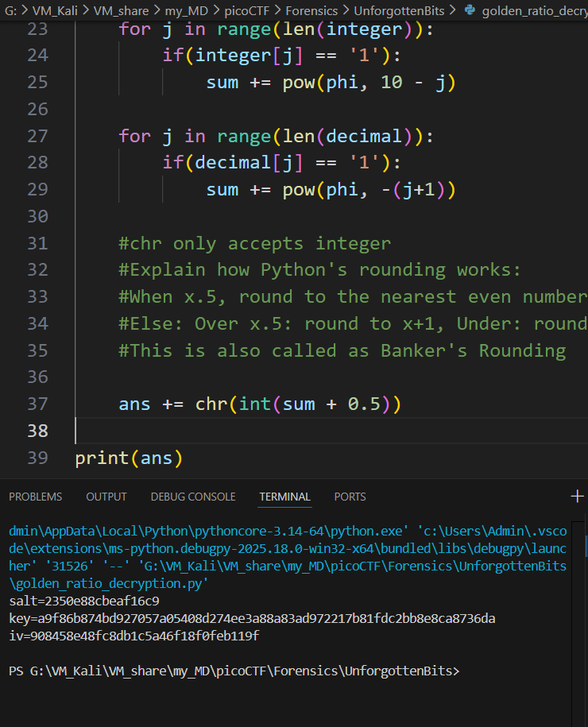Click line number 37 in gutter
The width and height of the screenshot is (588, 727).
point(37,404)
